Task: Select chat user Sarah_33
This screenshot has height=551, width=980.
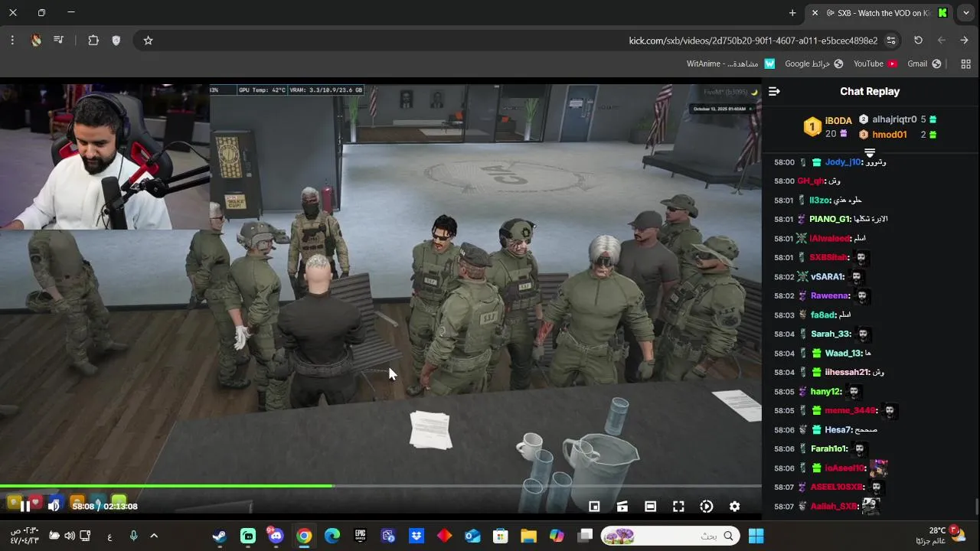Action: point(831,334)
